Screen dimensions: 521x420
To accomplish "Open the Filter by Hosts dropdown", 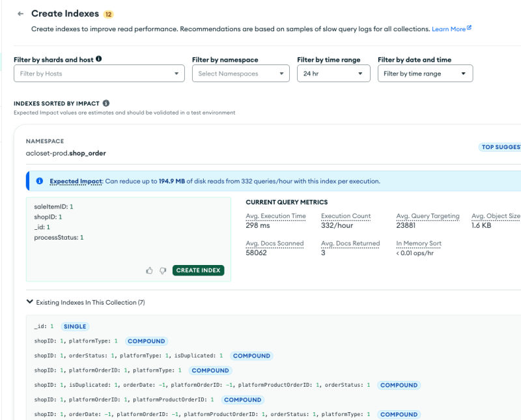I will pos(99,74).
